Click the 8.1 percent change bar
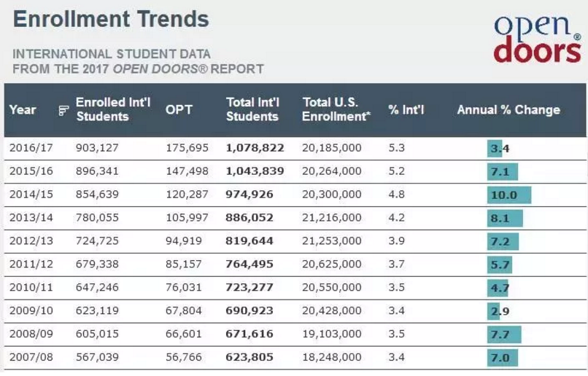 click(x=505, y=218)
